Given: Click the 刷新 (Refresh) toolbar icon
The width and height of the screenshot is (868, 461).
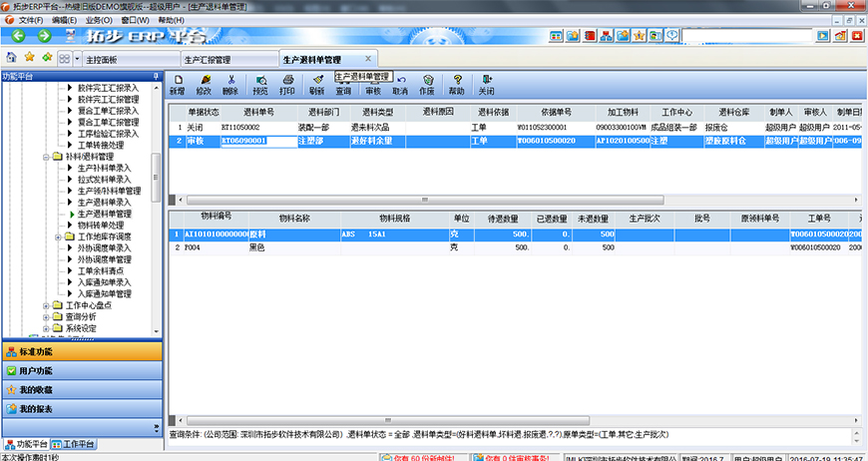Looking at the screenshot, I should tap(317, 84).
